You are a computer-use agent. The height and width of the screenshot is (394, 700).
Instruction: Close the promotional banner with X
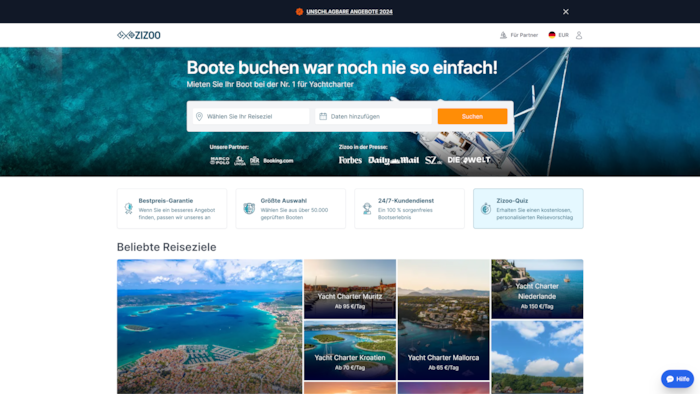click(566, 12)
